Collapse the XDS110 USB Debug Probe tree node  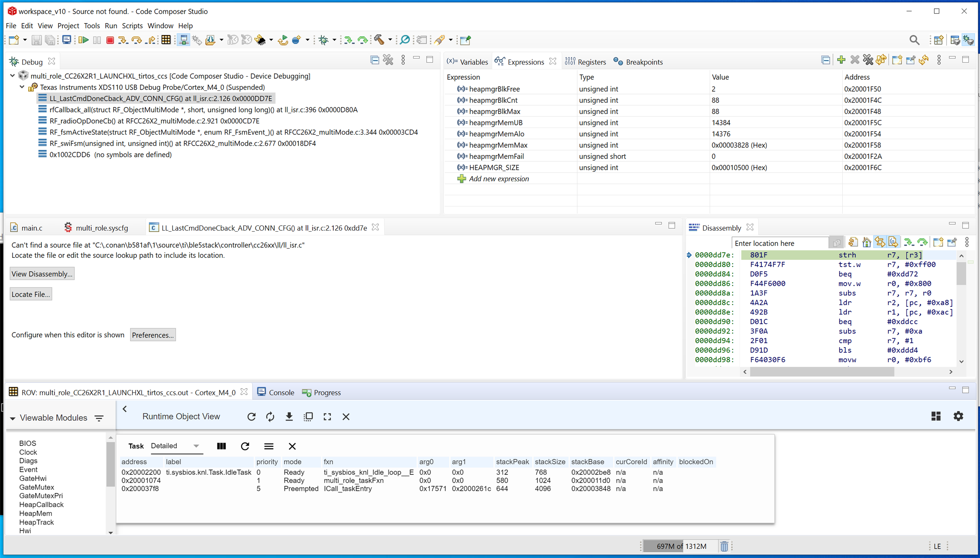pyautogui.click(x=22, y=87)
